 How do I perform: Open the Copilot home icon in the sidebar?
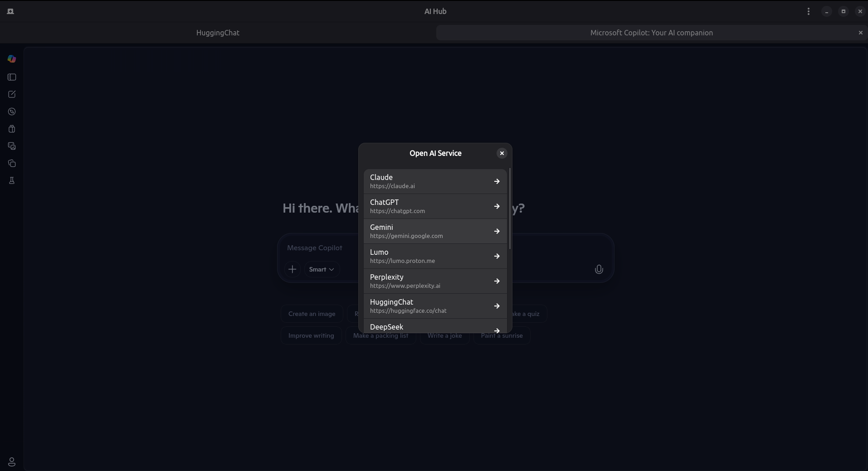coord(11,59)
